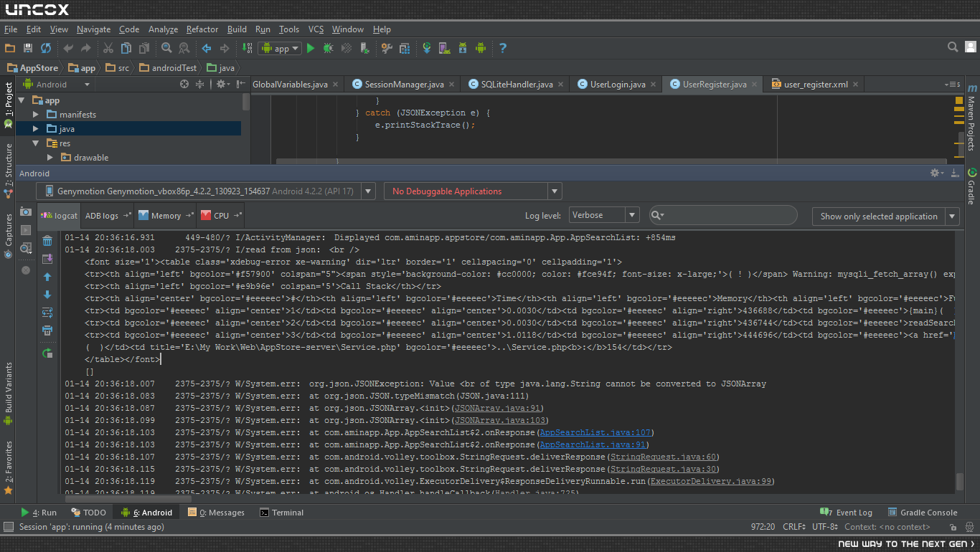Clear logcat with the trash icon
Viewport: 980px width, 552px height.
(47, 241)
